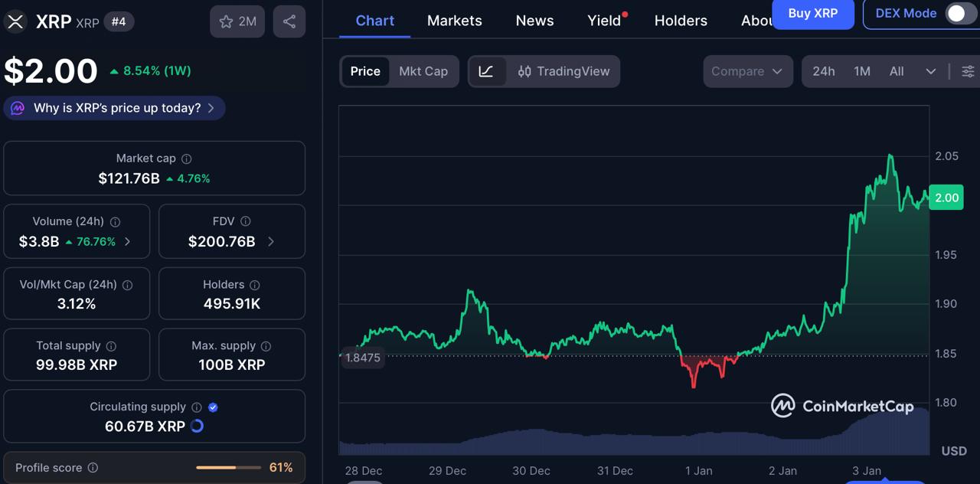The height and width of the screenshot is (484, 980).
Task: Open the chart settings sliders icon
Action: [968, 71]
